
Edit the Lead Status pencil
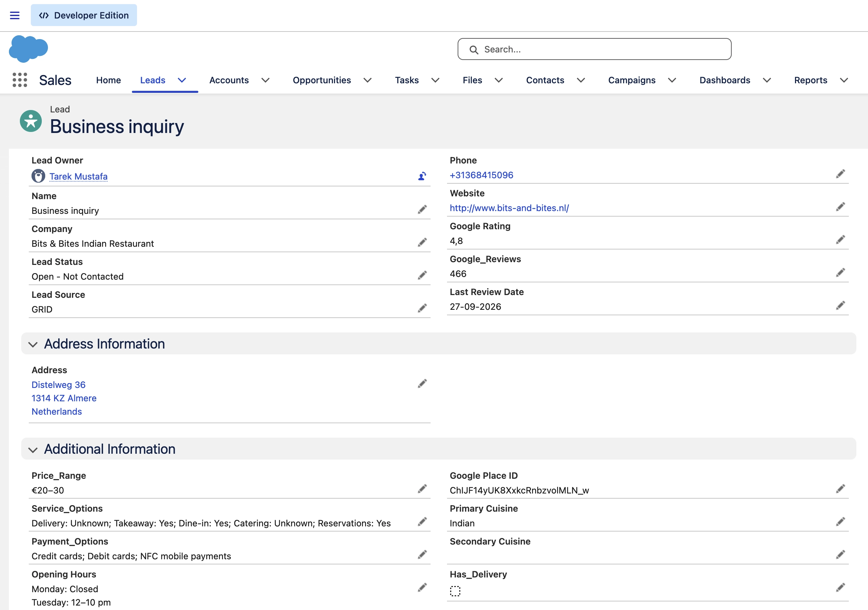tap(422, 275)
